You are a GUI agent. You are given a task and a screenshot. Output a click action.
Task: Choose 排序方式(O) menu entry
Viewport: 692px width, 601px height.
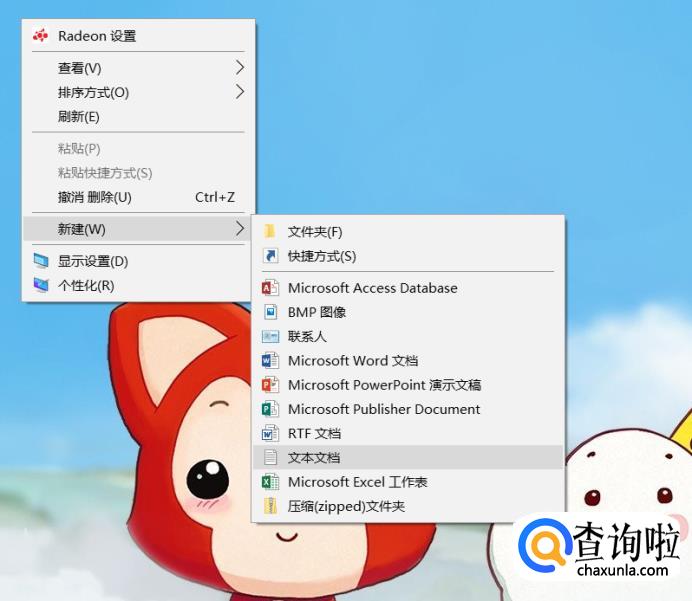(138, 92)
